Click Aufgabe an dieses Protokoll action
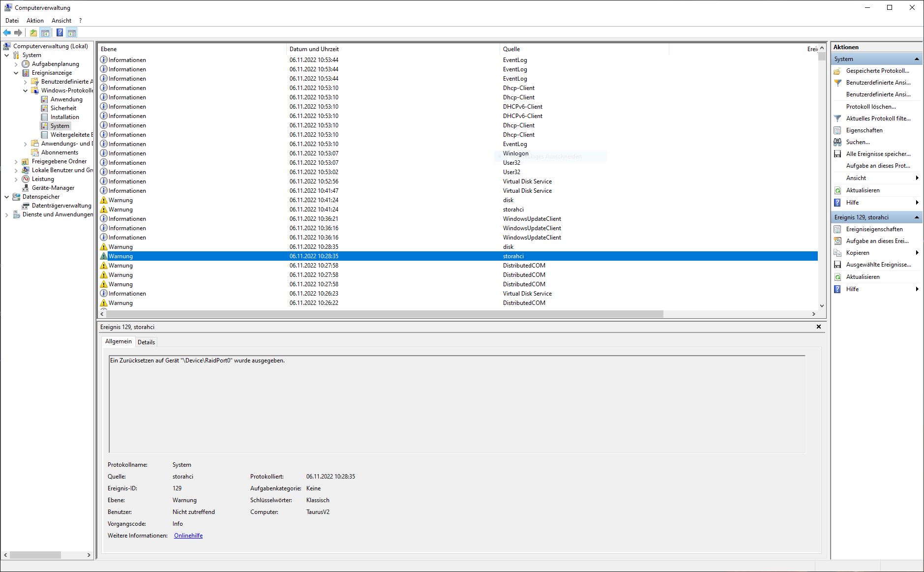The width and height of the screenshot is (924, 572). pos(878,166)
